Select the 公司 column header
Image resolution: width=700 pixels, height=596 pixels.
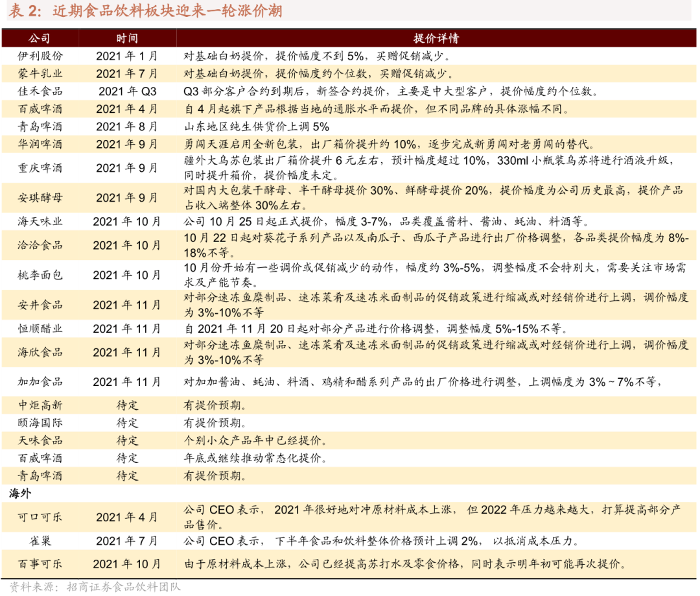[x=40, y=38]
